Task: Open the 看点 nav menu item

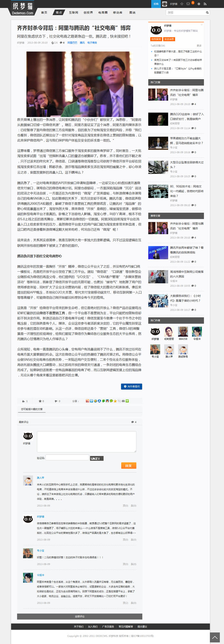Action: pos(59,12)
